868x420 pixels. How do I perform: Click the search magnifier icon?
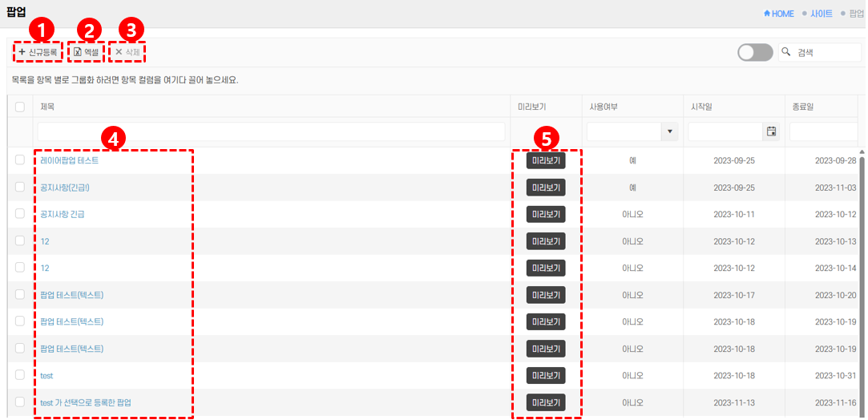[786, 52]
